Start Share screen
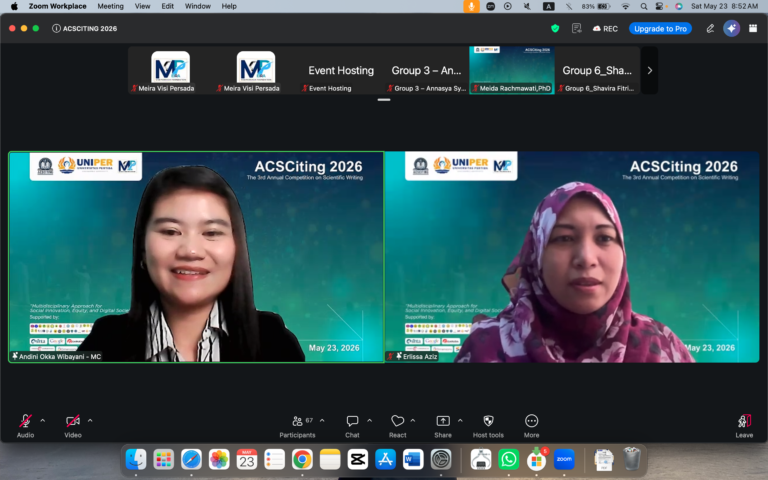This screenshot has width=768, height=480. click(443, 425)
